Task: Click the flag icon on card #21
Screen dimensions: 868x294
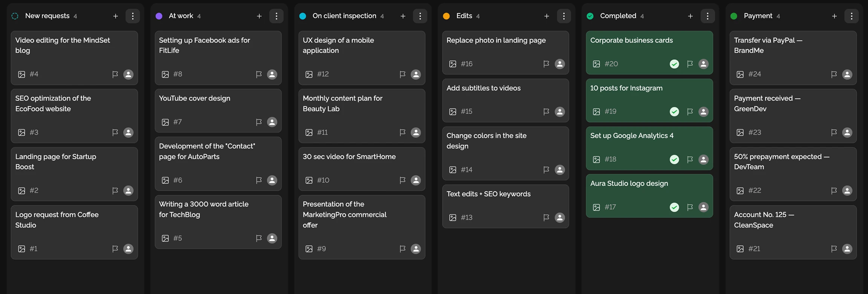Action: point(834,249)
